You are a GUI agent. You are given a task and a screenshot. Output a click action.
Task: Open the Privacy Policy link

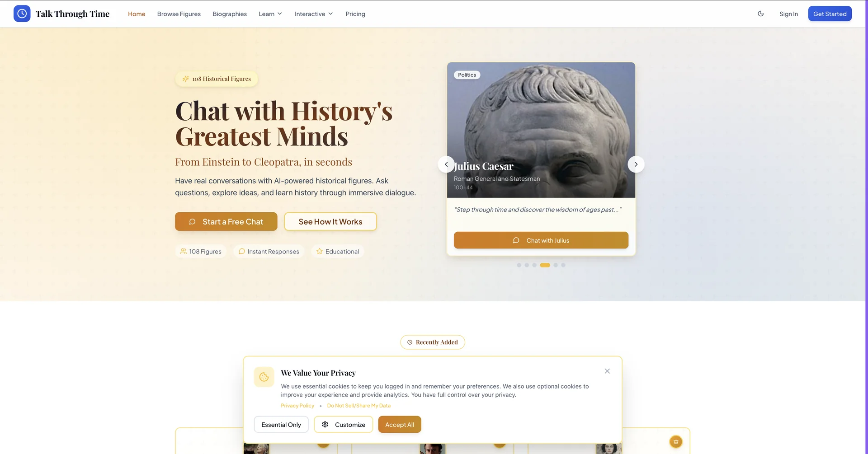coord(297,406)
